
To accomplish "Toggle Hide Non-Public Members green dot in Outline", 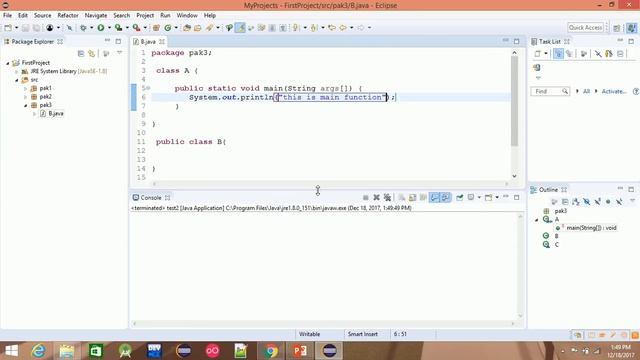I will pyautogui.click(x=608, y=202).
